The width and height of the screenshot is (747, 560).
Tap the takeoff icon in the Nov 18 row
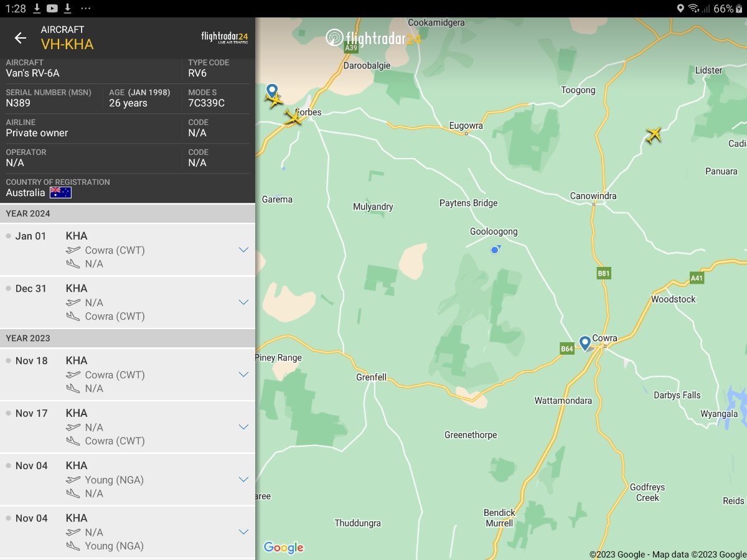pos(73,375)
